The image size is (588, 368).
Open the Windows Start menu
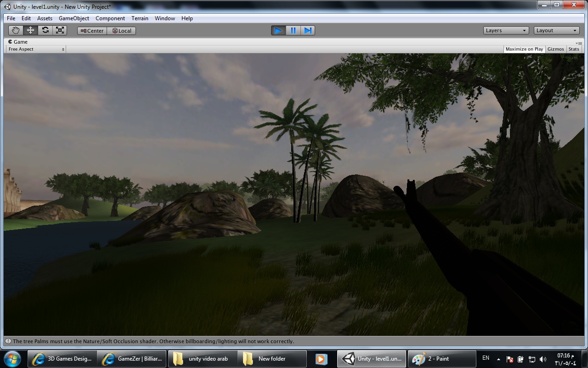pyautogui.click(x=12, y=359)
